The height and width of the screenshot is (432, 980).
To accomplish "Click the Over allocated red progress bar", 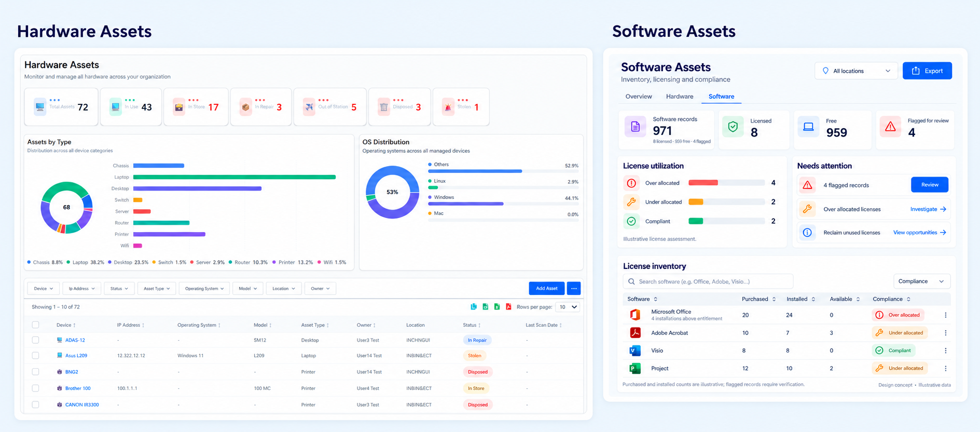I will coord(703,183).
